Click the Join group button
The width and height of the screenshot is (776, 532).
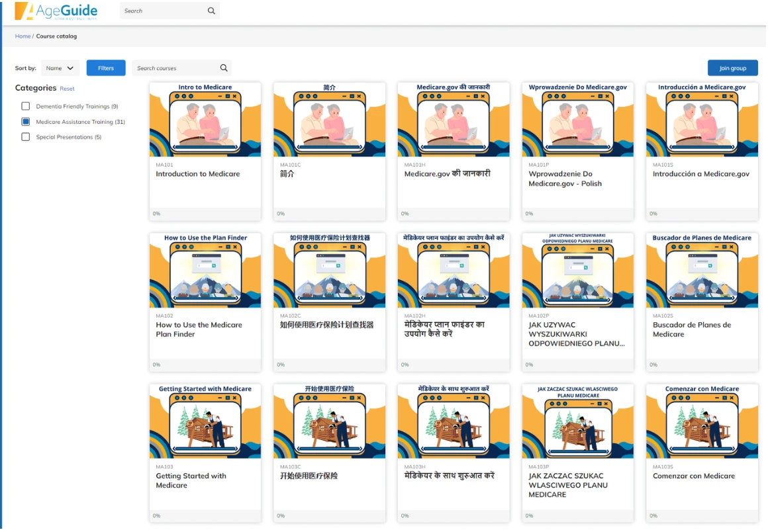732,67
